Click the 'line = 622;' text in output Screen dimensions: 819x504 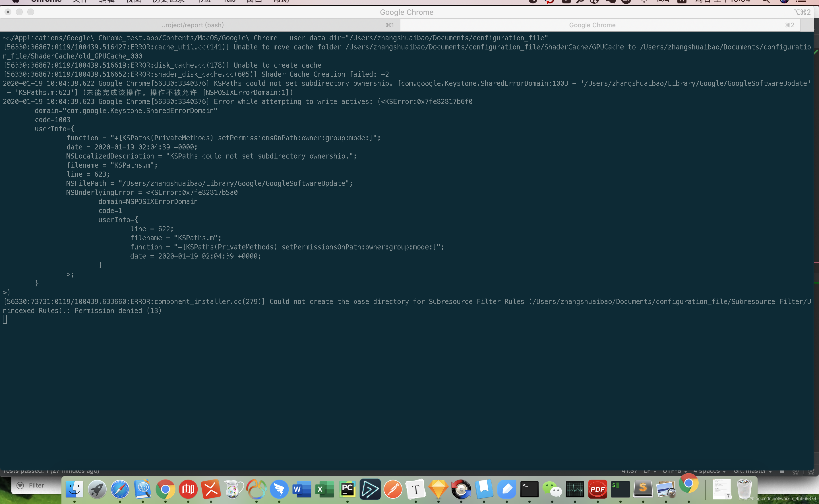tap(152, 229)
